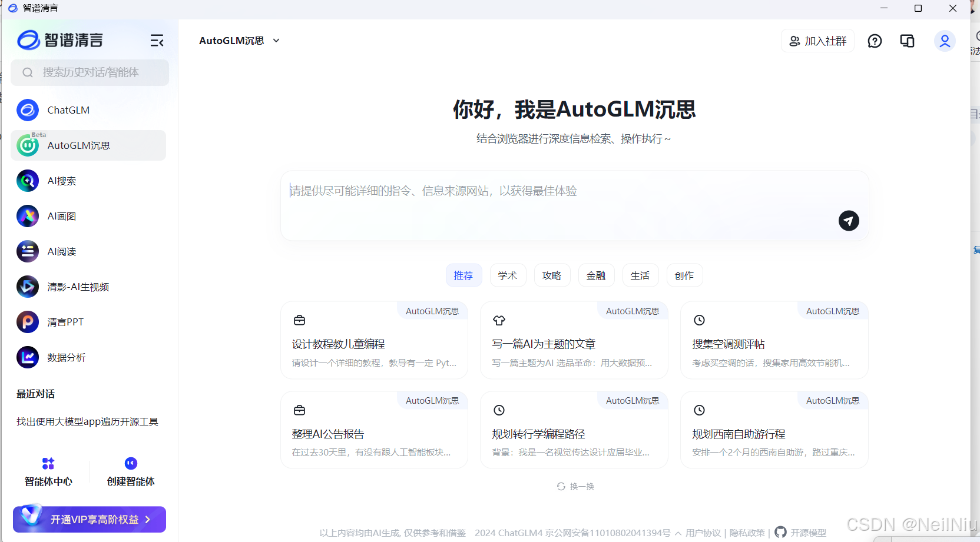
Task: Switch to the 生活 tab
Action: (x=640, y=275)
